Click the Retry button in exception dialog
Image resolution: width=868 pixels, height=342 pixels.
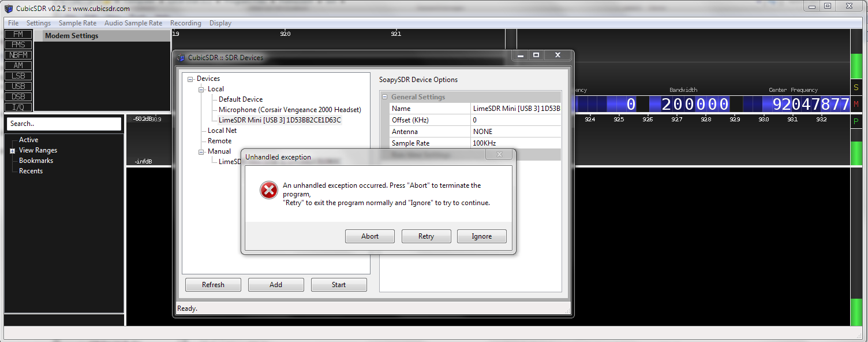pyautogui.click(x=426, y=236)
